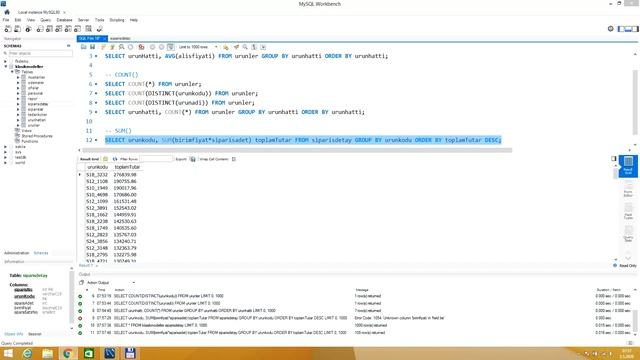The image size is (640, 360).
Task: Toggle Wrap Cell Content in the result toolbar
Action: click(x=234, y=159)
